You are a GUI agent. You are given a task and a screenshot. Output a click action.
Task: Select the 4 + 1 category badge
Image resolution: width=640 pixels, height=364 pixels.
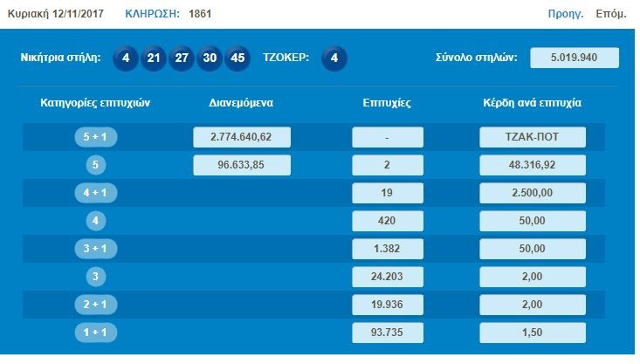pos(97,193)
